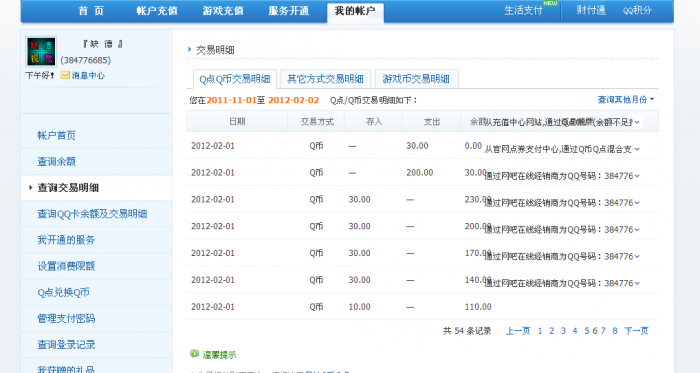Click the 10.00 deposit amount cell
The width and height of the screenshot is (700, 373).
click(x=359, y=307)
